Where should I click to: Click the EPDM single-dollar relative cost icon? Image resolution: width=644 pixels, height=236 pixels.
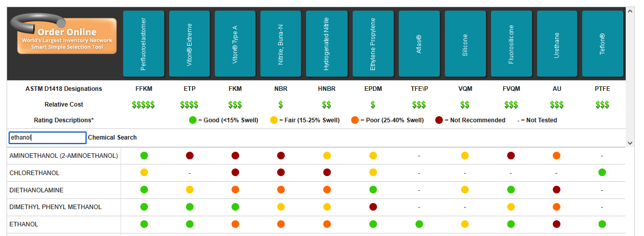[x=373, y=105]
